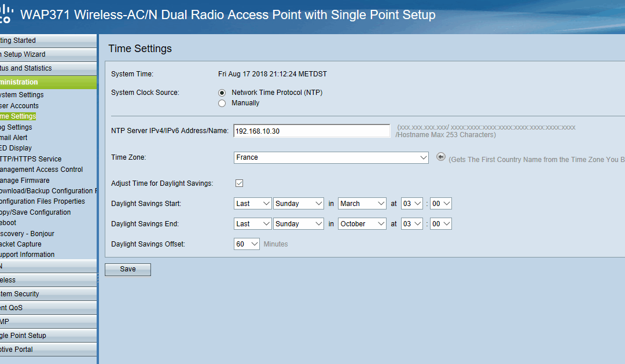The image size is (625, 364).
Task: Open Single Point Setup menu section
Action: (48, 336)
